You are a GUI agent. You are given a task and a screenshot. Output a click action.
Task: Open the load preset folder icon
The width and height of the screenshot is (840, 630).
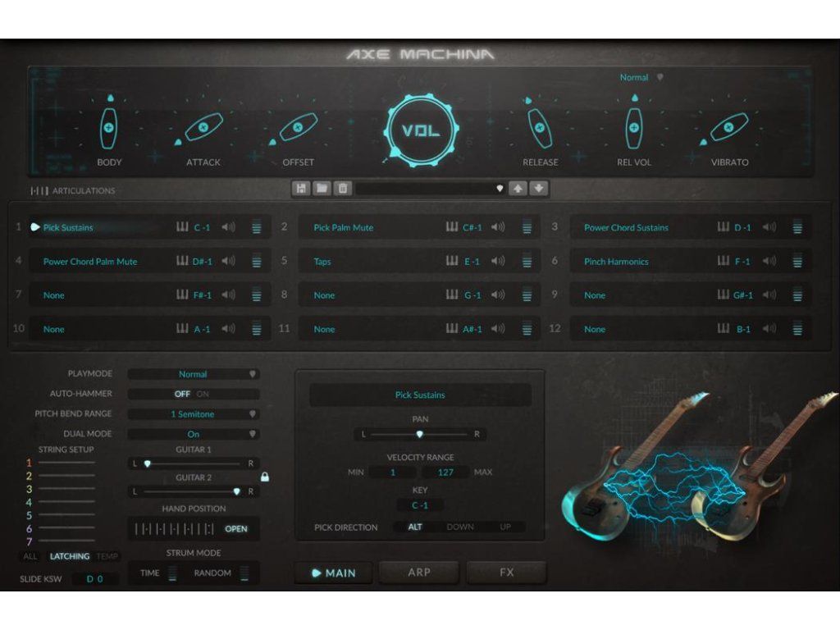click(x=322, y=189)
